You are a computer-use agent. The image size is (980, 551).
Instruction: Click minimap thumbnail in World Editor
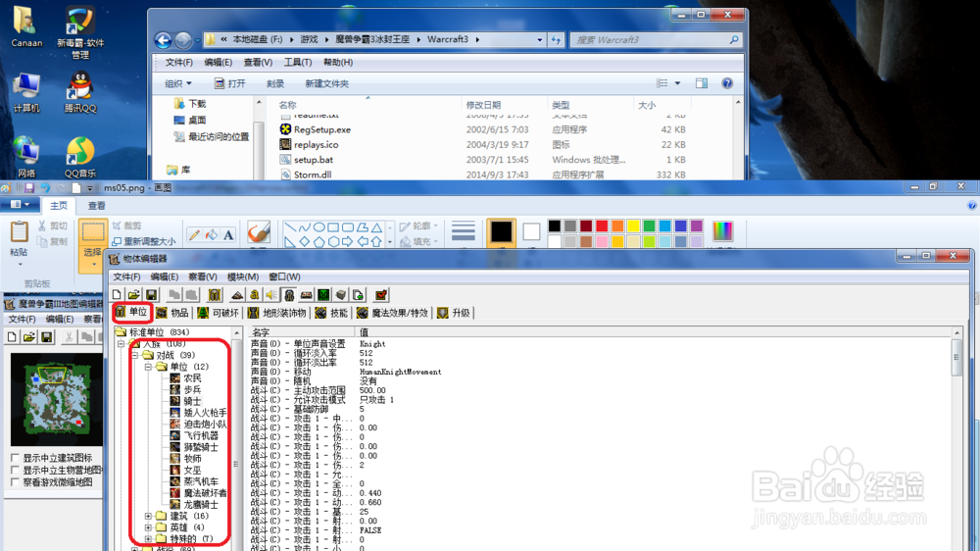click(56, 399)
